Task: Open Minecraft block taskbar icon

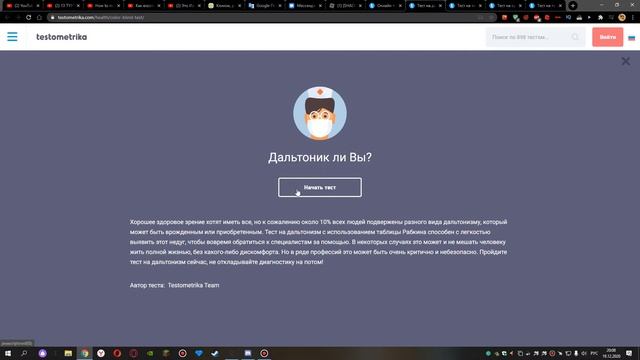Action: click(166, 353)
